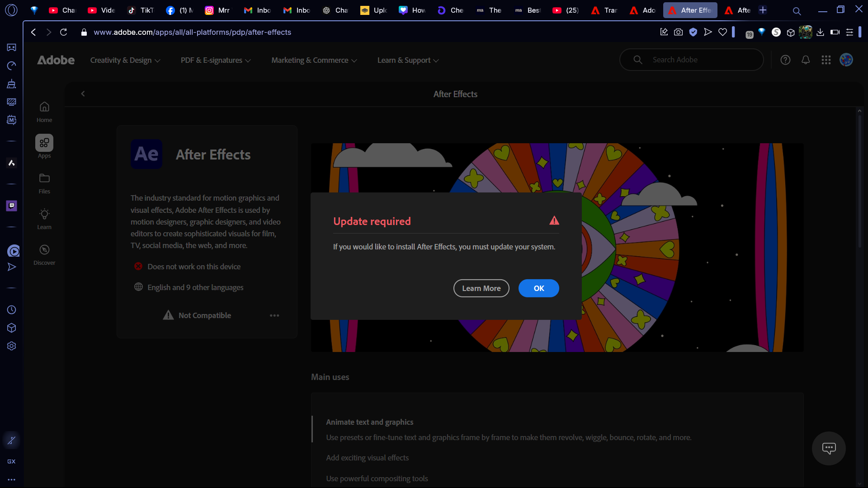Open the PDF & E-signatures dropdown
Image resolution: width=868 pixels, height=488 pixels.
(215, 60)
